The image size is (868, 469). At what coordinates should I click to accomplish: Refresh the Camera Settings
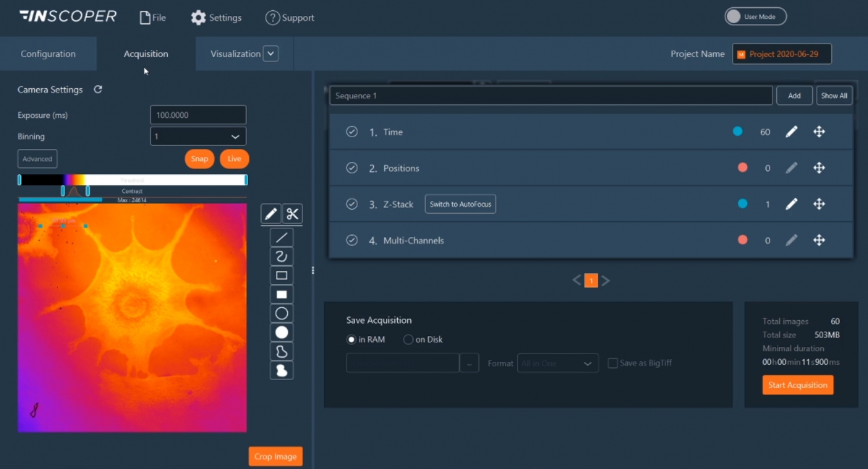98,90
